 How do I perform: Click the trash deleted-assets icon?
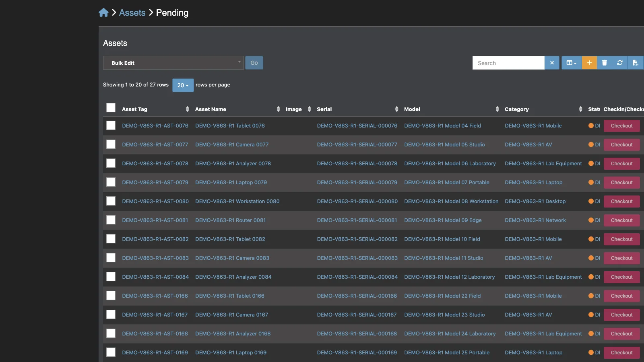pos(605,63)
